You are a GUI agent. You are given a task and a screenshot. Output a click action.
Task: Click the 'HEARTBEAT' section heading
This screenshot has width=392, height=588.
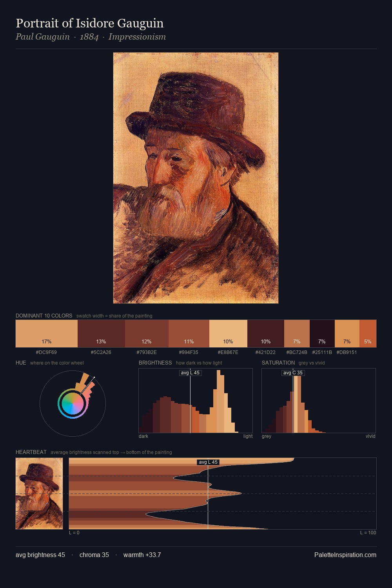coord(31,452)
